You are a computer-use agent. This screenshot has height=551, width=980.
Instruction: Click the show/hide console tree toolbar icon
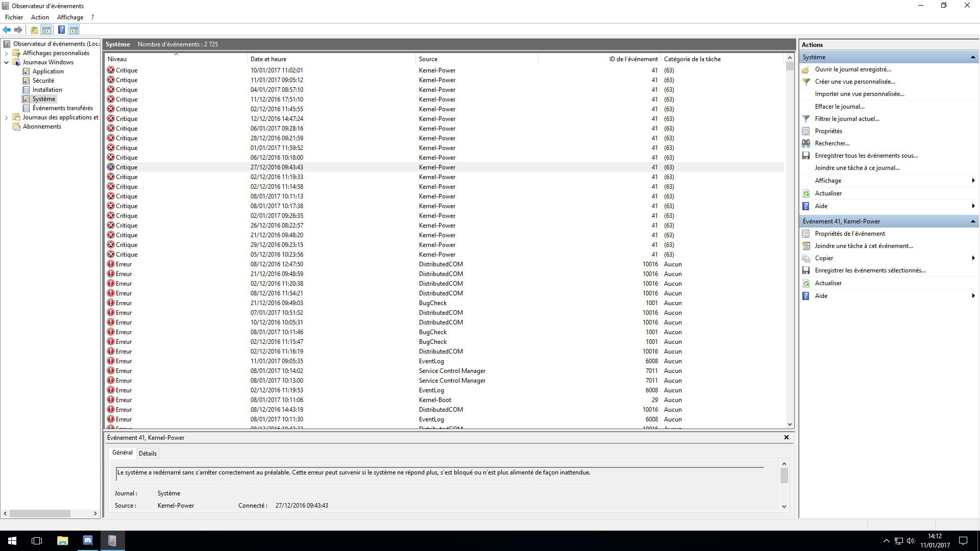point(46,30)
